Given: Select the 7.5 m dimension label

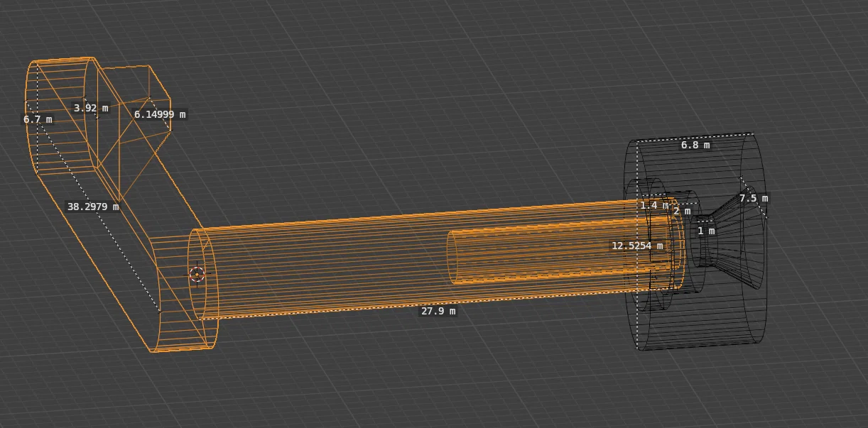Looking at the screenshot, I should coord(754,198).
